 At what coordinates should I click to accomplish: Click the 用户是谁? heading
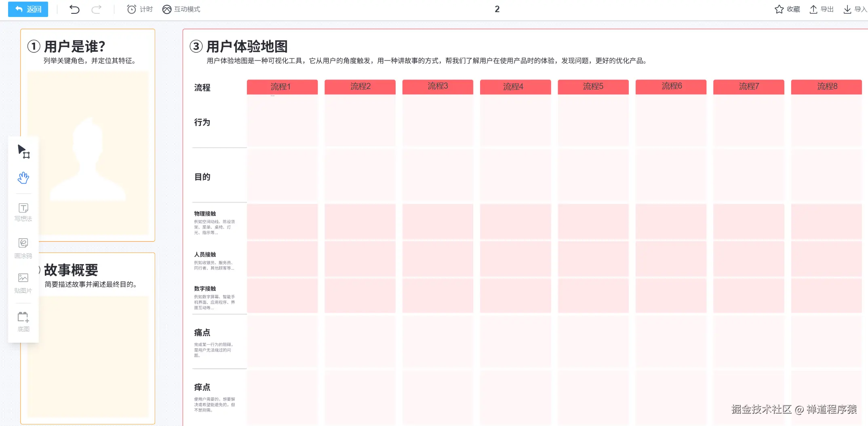tap(74, 47)
